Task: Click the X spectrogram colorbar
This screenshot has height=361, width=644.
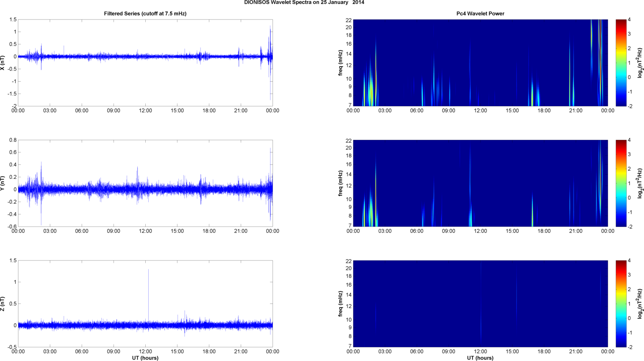Action: (x=621, y=63)
